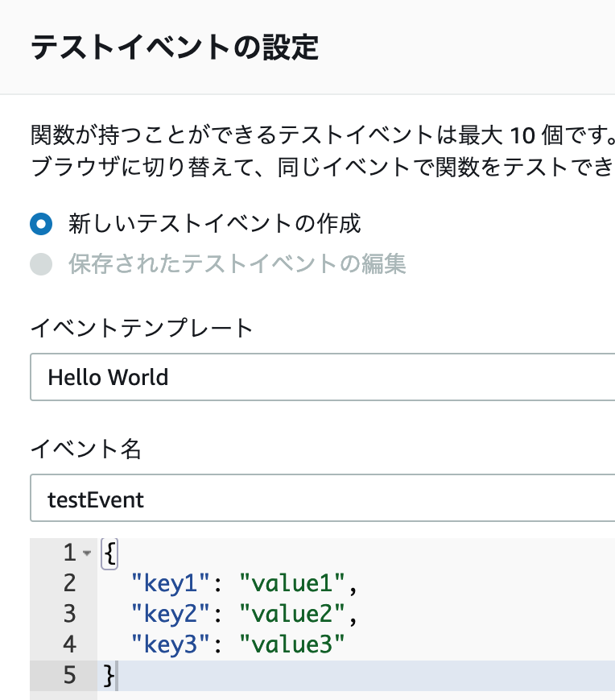Place cursor on the "value2" JSON string

click(x=293, y=615)
